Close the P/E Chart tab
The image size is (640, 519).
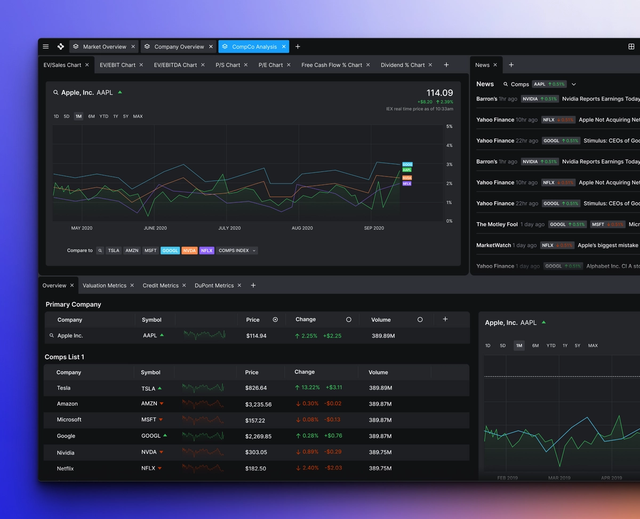(289, 65)
